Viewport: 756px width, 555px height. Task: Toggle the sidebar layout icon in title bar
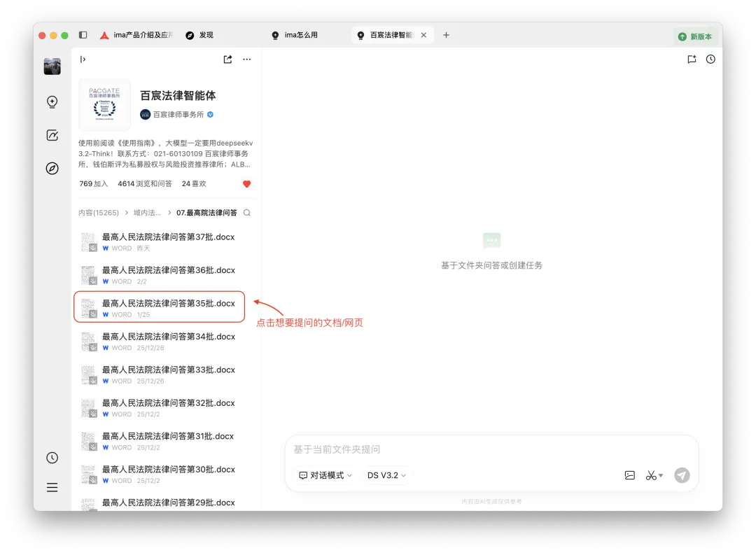point(83,35)
